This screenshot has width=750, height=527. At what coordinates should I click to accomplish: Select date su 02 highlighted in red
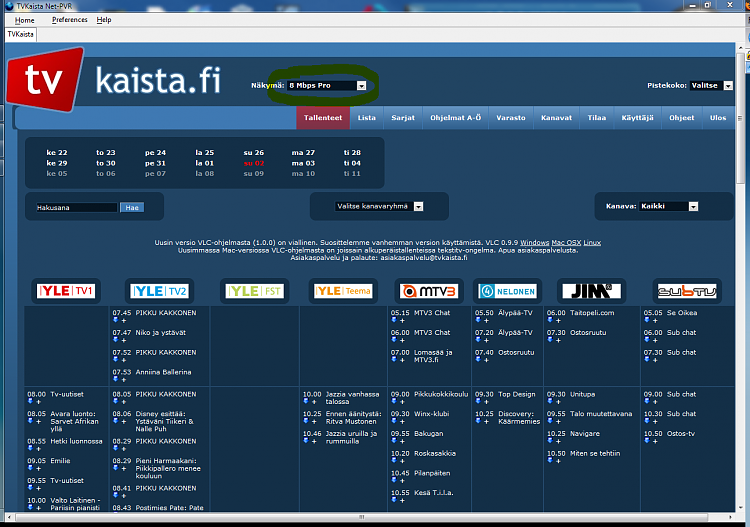[x=254, y=163]
